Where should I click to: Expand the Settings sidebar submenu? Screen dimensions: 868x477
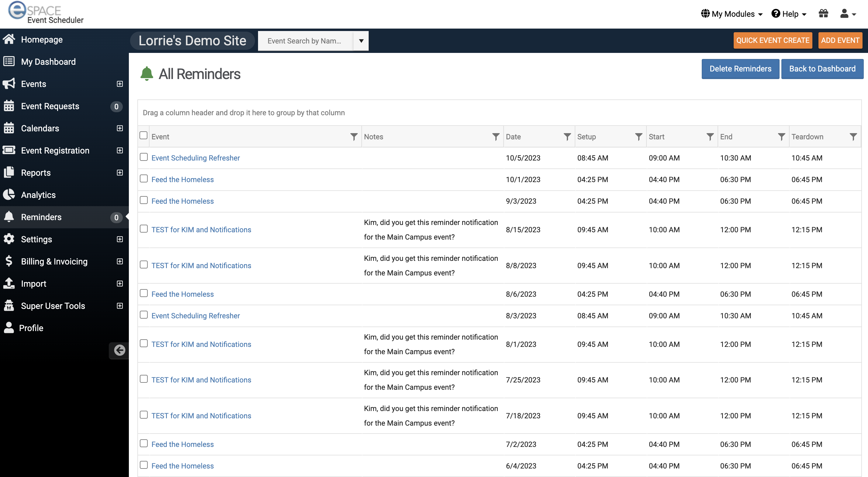click(x=120, y=239)
